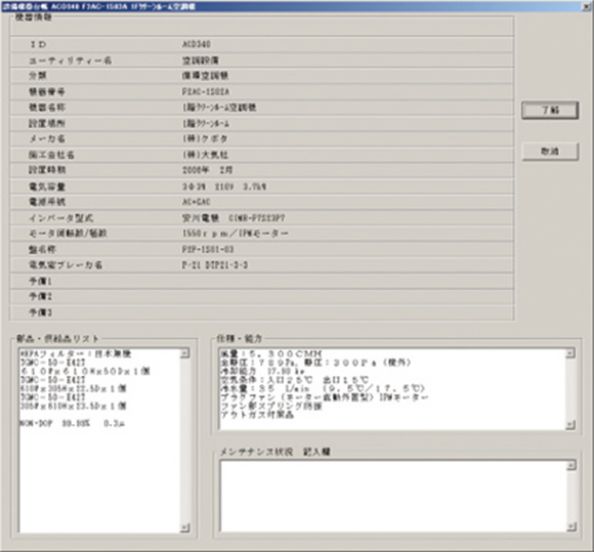
Task: Click inside the parts and supplies list box
Action: coord(100,440)
